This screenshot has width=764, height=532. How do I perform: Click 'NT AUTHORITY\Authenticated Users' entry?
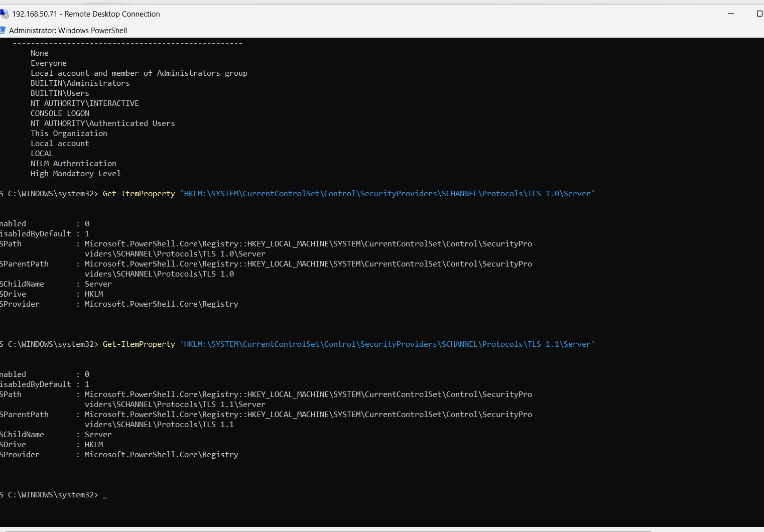(103, 123)
